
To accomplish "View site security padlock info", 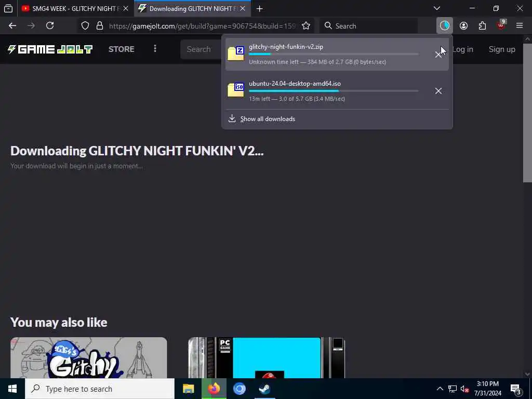I will coord(100,26).
